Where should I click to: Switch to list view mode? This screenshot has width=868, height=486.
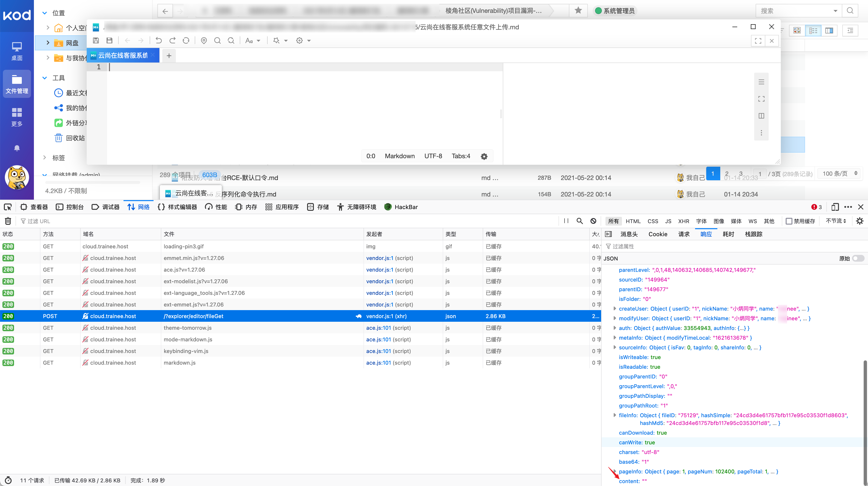pyautogui.click(x=813, y=31)
